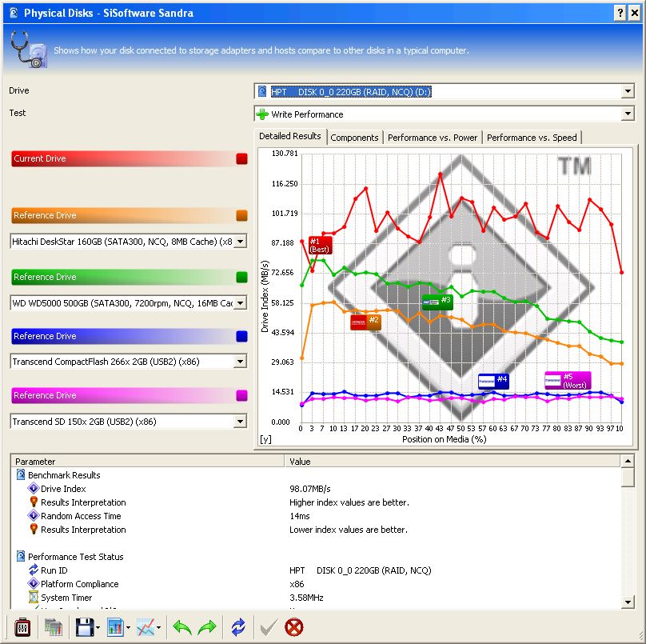Click the 3.58MHz value
646x644 pixels.
point(306,598)
